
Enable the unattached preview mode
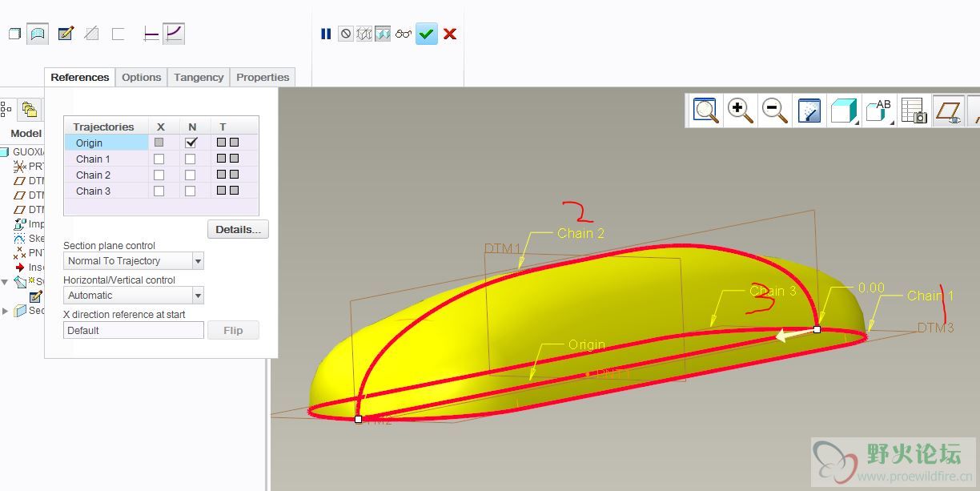pos(364,34)
